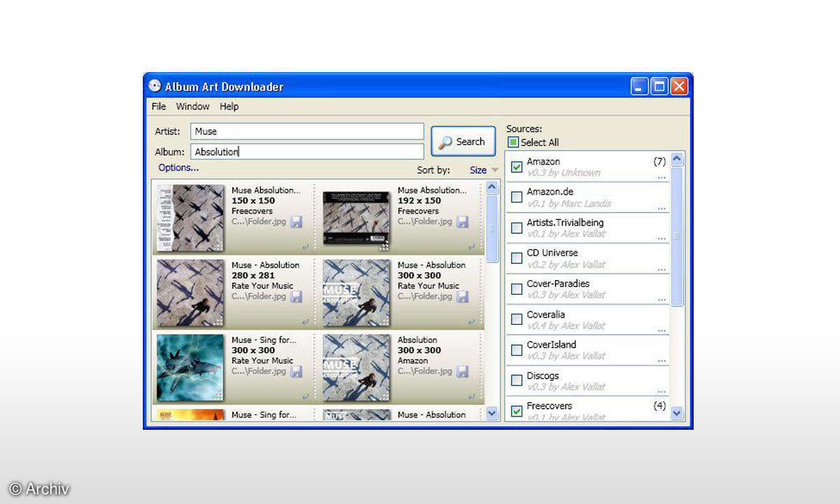
Task: Enable the CoverIsland source
Action: 517,349
